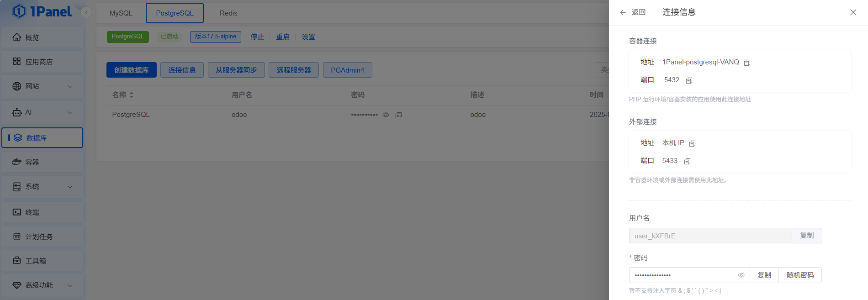Click 复制 next to the username
This screenshot has width=868, height=300.
(x=807, y=236)
